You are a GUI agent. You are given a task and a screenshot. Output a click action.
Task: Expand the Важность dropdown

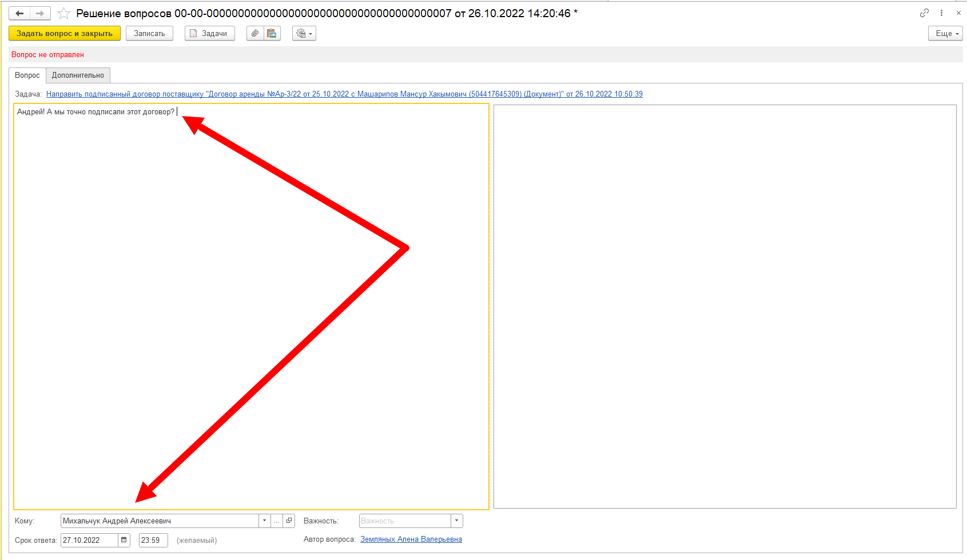pyautogui.click(x=456, y=521)
